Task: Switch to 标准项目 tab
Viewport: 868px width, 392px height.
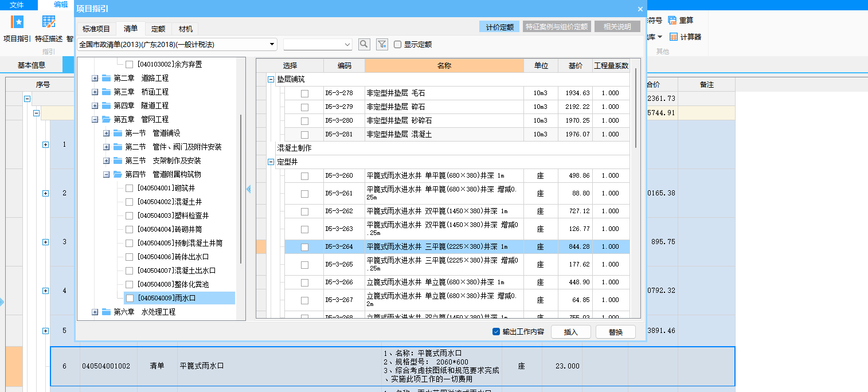Action: click(x=96, y=29)
